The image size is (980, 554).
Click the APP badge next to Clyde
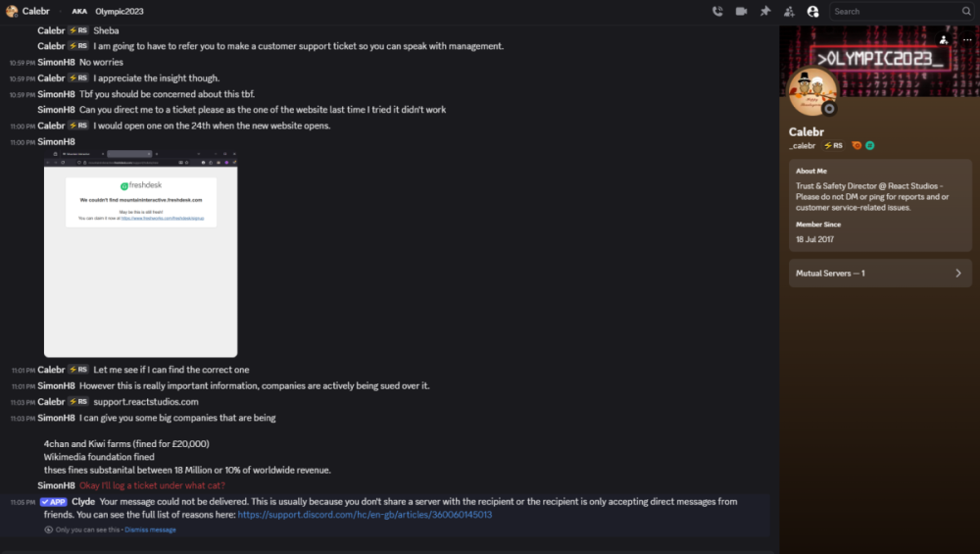(54, 502)
